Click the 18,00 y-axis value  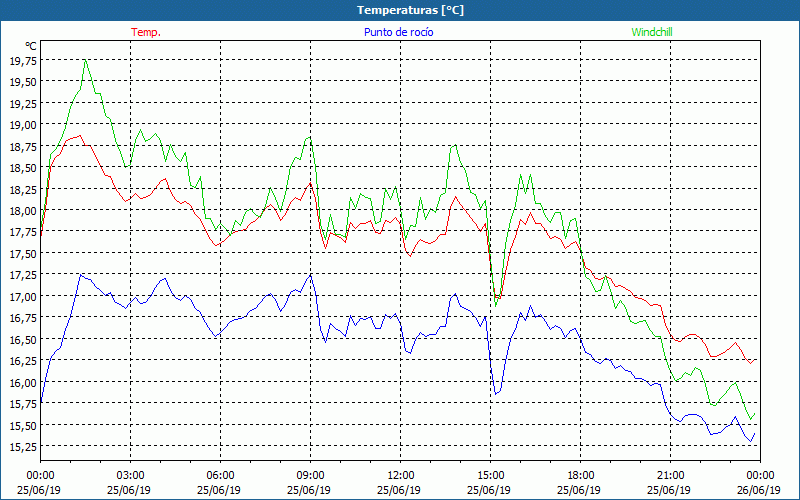(x=23, y=210)
